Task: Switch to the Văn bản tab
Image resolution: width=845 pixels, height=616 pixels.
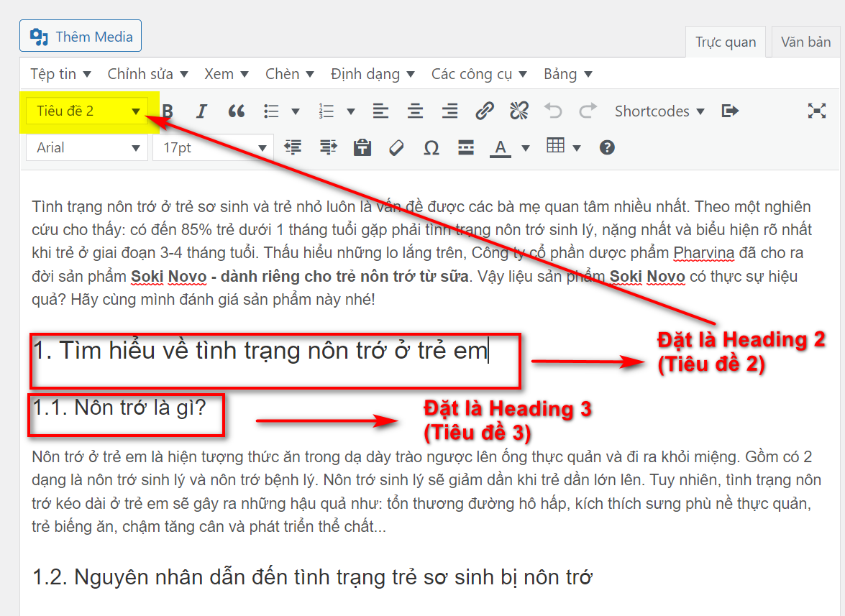Action: (805, 42)
